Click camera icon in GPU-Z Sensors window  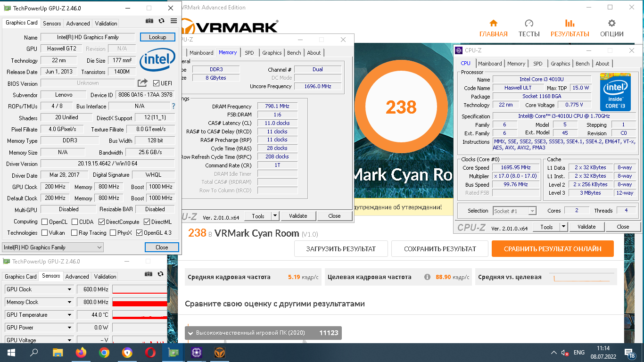[x=149, y=274]
